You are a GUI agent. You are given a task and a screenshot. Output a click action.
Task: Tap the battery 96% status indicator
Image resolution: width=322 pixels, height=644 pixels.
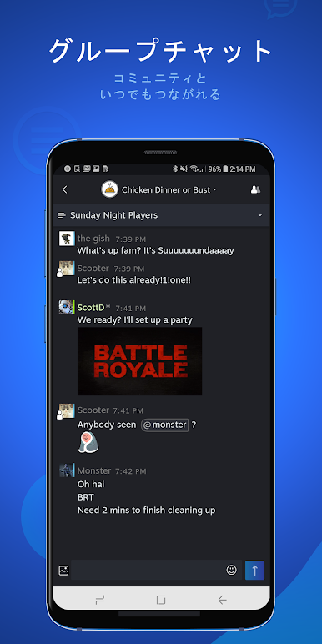click(218, 169)
